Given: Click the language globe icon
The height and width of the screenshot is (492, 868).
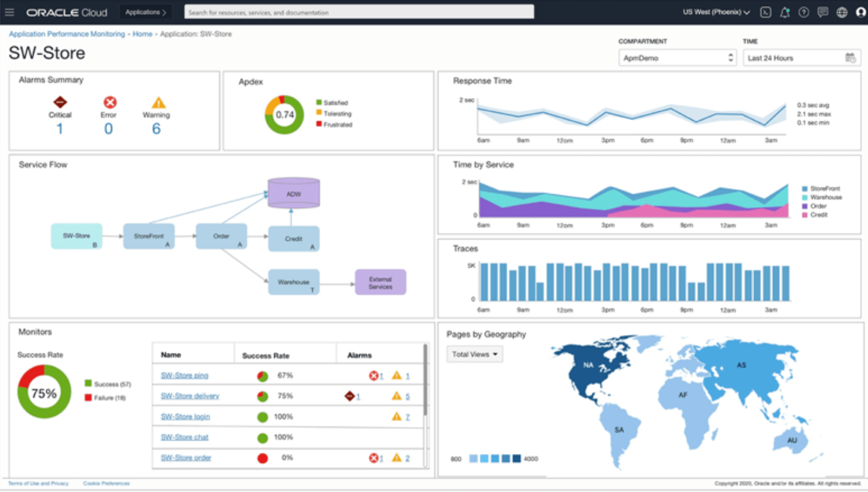Looking at the screenshot, I should [x=842, y=12].
